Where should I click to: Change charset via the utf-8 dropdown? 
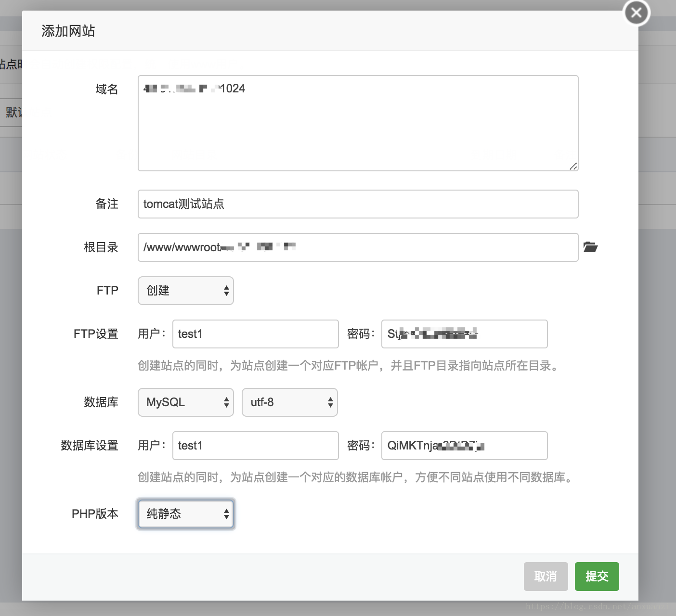point(289,402)
